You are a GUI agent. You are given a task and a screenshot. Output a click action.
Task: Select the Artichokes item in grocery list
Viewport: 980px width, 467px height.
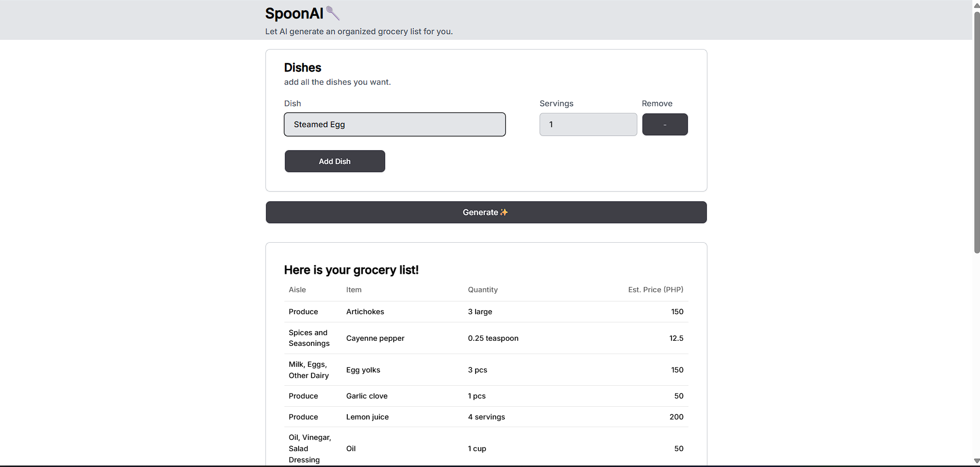(365, 312)
